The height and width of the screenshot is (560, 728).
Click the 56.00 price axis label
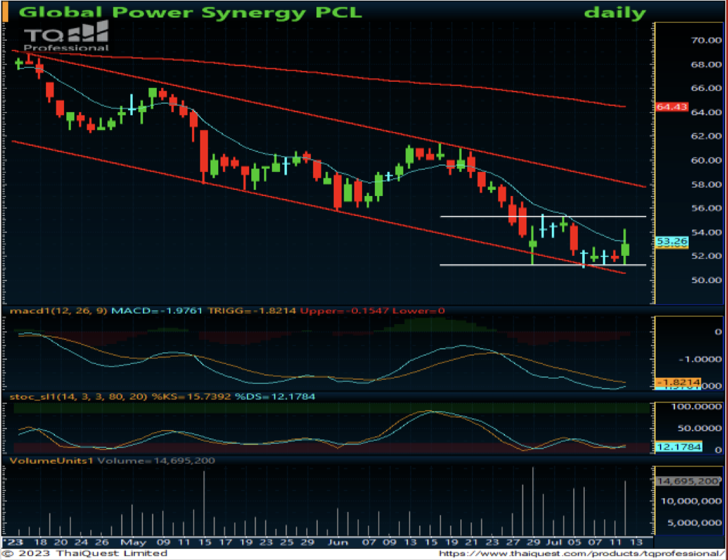point(706,208)
